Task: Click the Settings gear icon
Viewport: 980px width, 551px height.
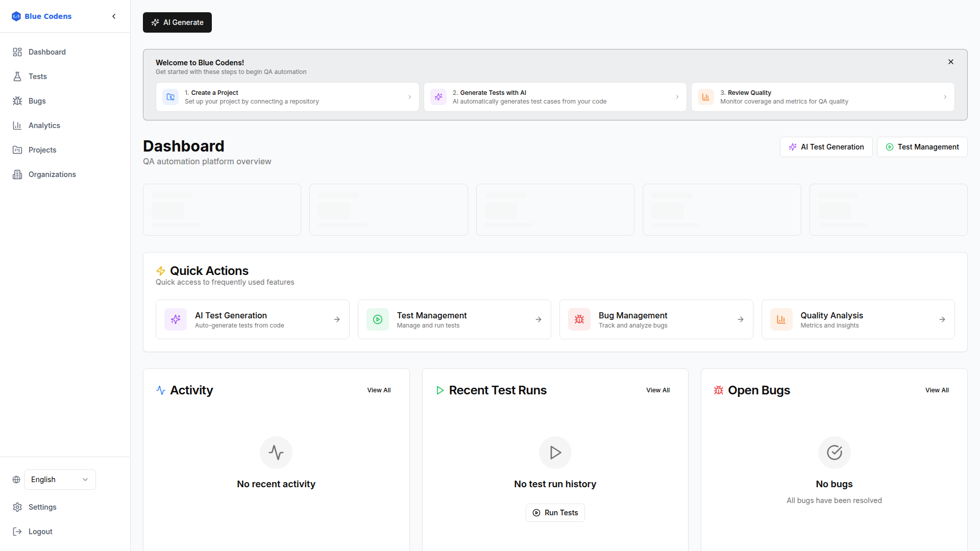Action: [x=17, y=507]
